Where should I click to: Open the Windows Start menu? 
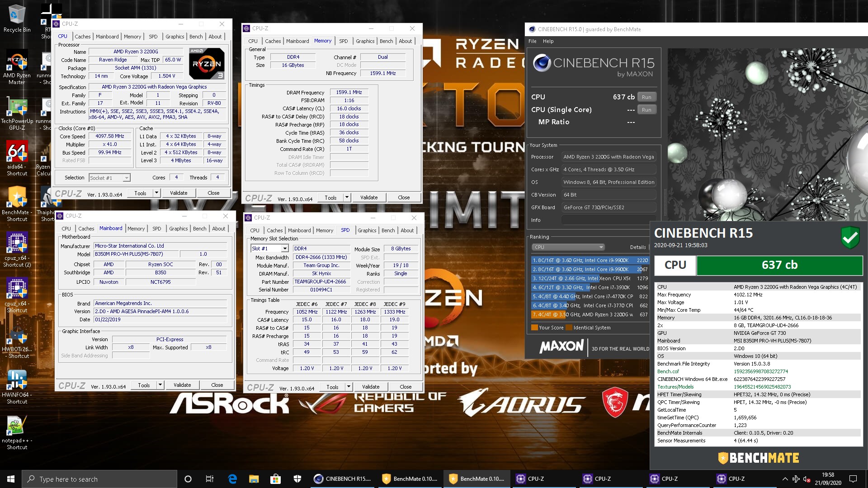tap(11, 479)
